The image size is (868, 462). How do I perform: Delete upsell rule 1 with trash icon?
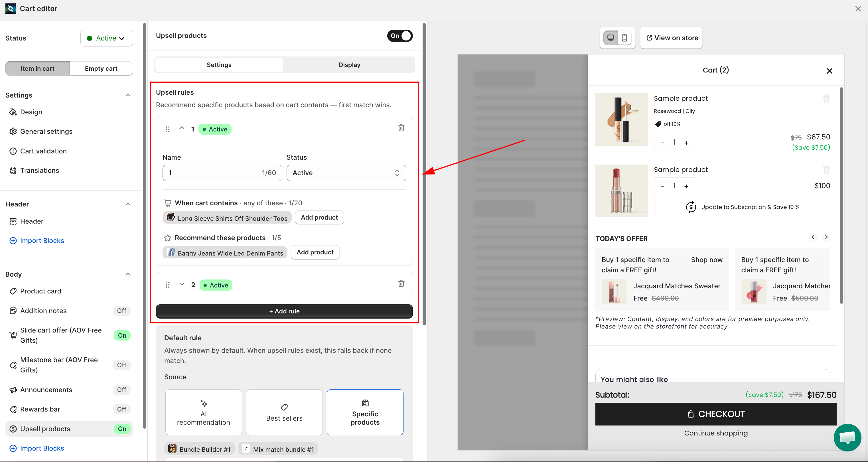point(401,128)
